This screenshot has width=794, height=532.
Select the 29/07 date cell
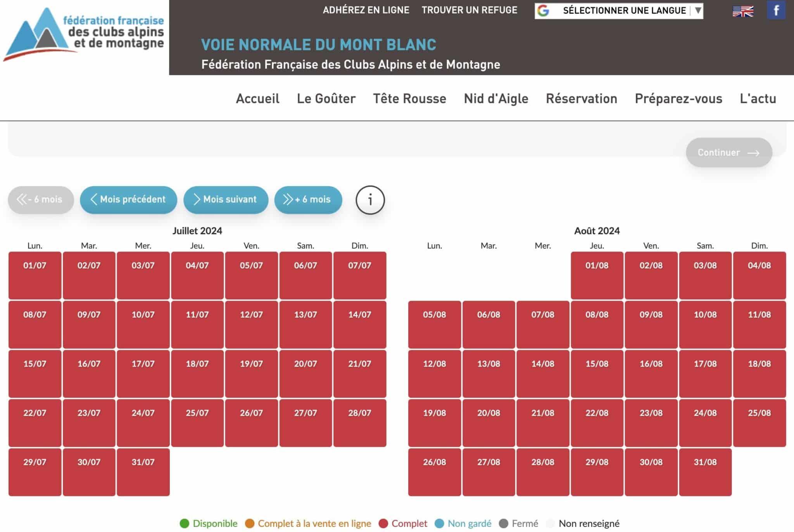(x=35, y=472)
